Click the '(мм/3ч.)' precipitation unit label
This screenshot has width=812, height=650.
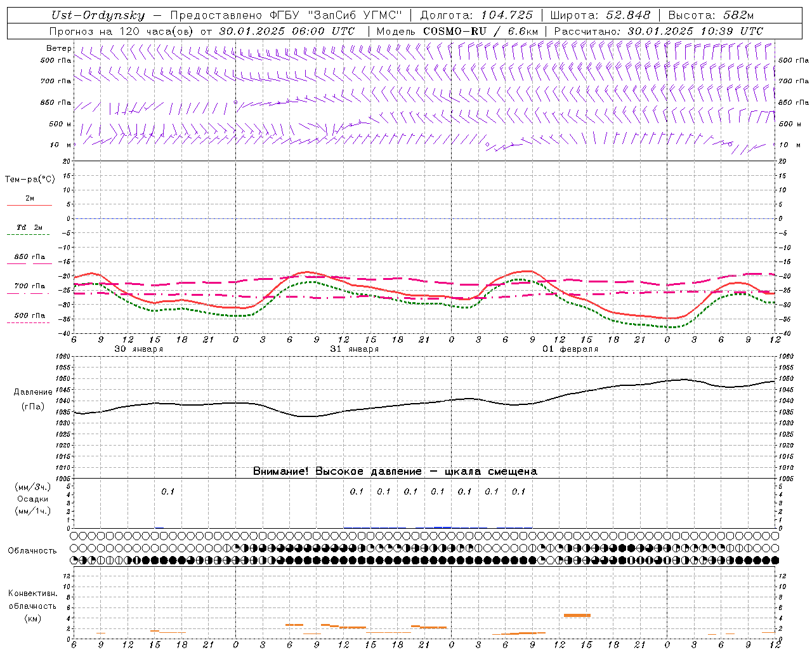click(x=33, y=487)
